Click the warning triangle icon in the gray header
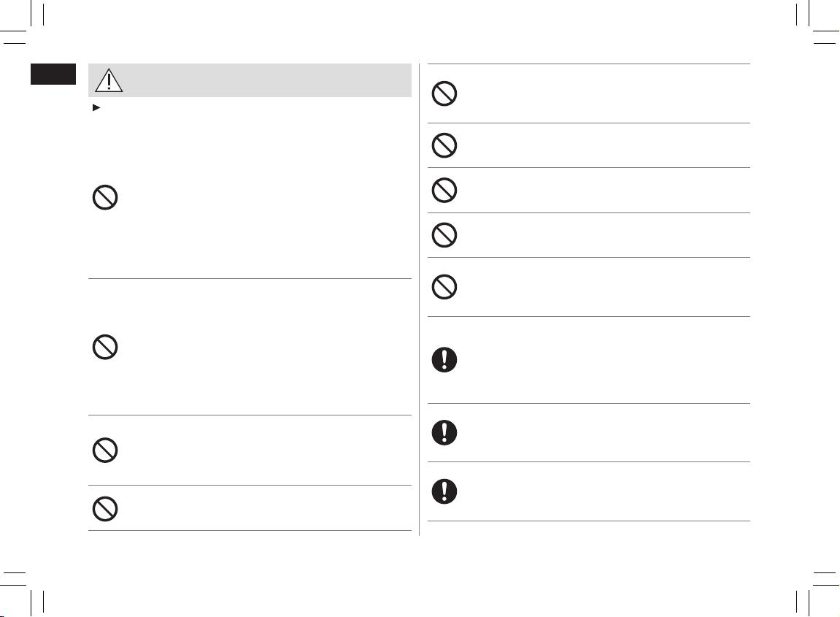This screenshot has height=617, width=840. point(109,80)
